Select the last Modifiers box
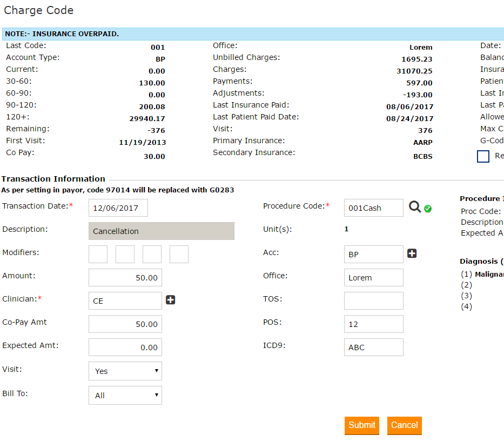This screenshot has width=504, height=448. pos(179,254)
